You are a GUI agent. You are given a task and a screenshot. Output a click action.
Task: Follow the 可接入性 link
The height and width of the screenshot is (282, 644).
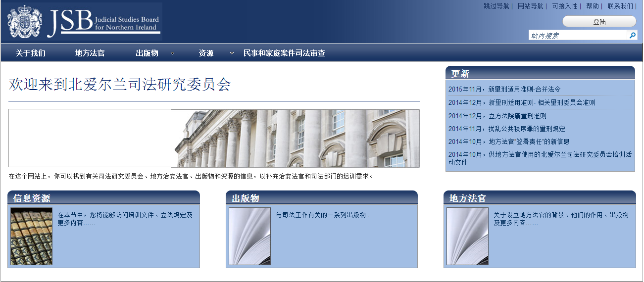pos(565,6)
